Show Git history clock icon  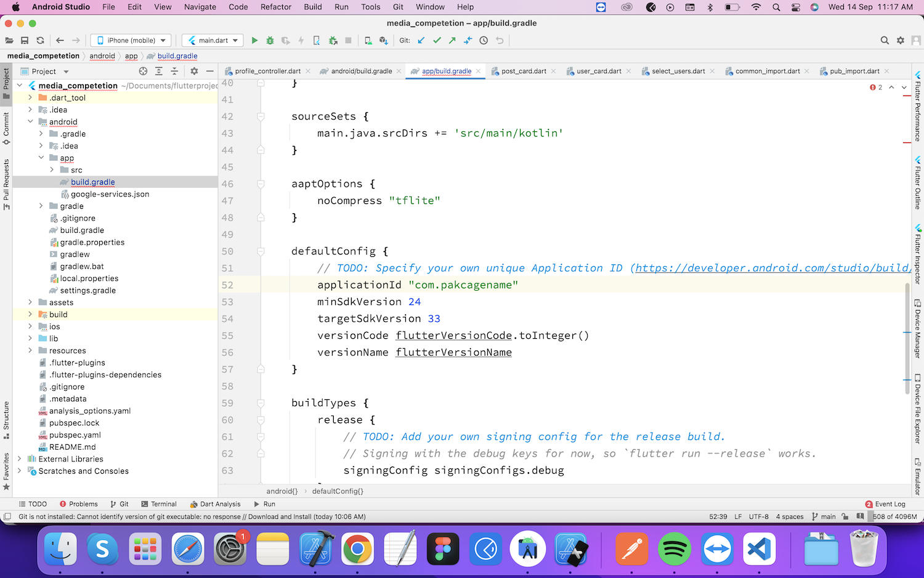pos(484,41)
